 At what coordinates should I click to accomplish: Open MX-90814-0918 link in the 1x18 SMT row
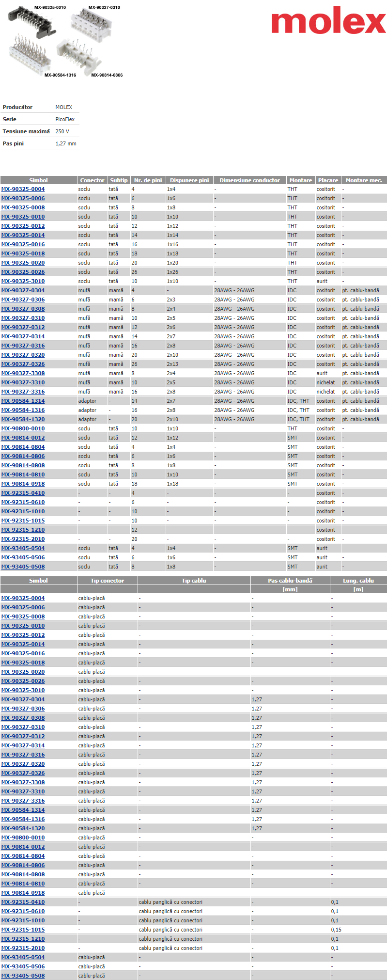click(x=23, y=484)
